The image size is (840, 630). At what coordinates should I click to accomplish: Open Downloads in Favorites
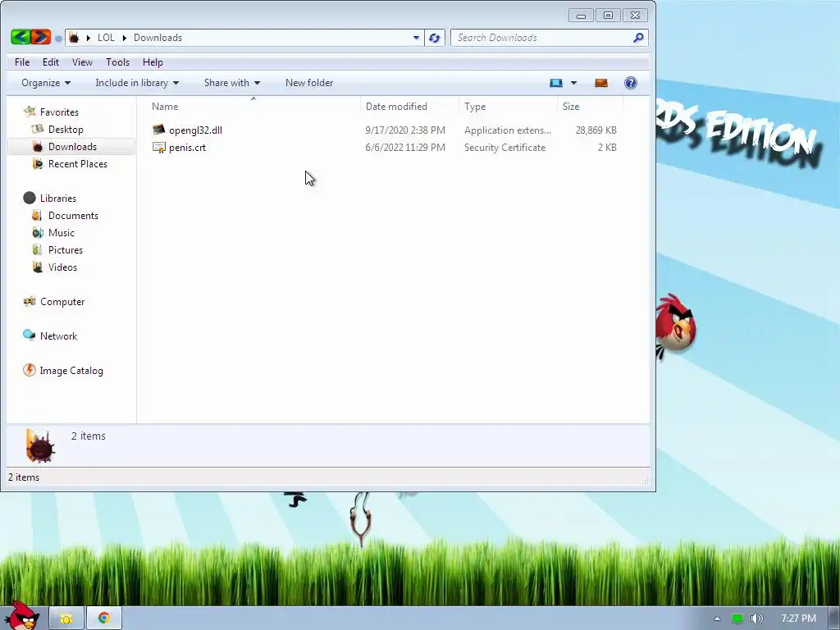pyautogui.click(x=72, y=146)
